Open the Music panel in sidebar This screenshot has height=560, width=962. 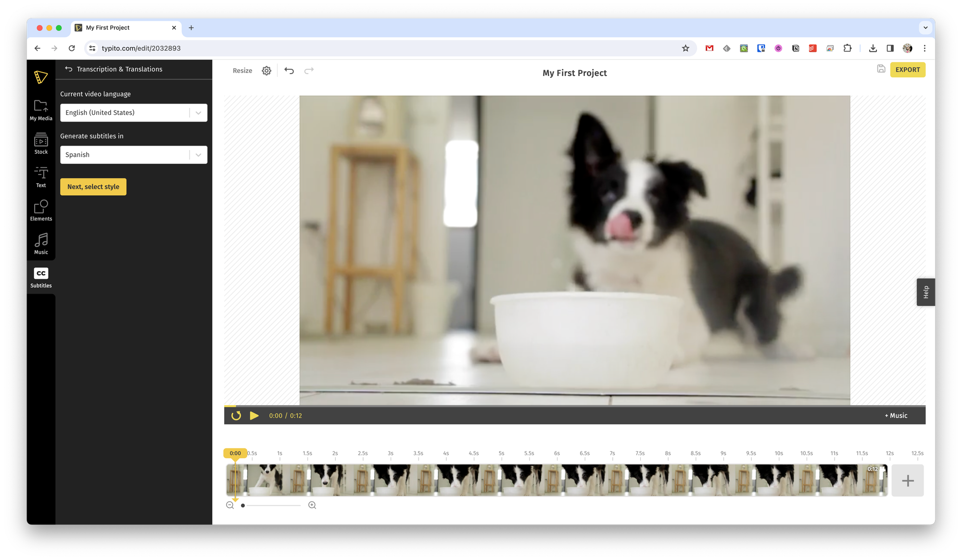coord(41,243)
